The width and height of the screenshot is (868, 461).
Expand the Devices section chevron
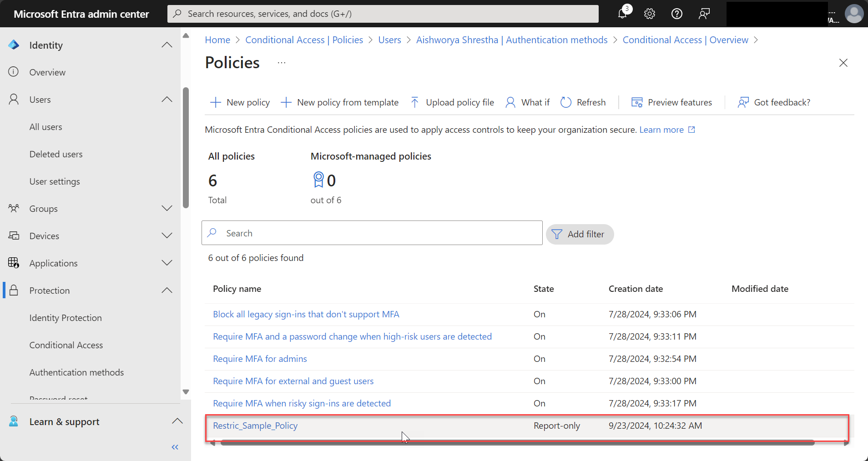point(167,236)
